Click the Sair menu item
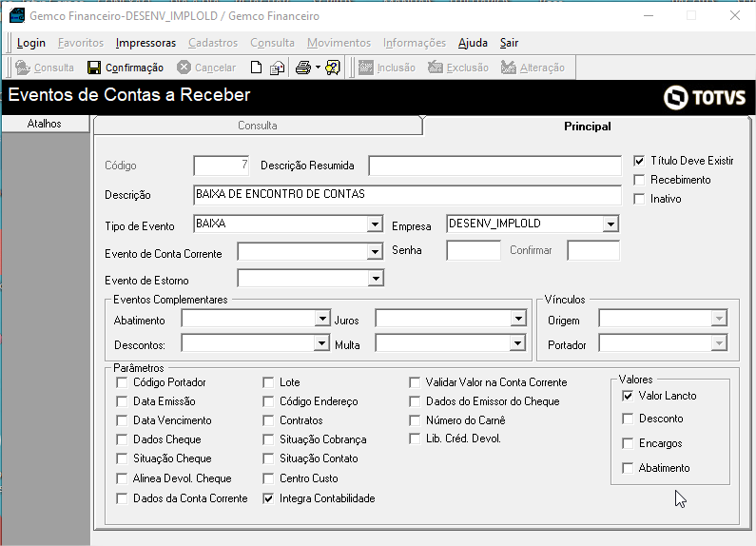This screenshot has width=756, height=546. pos(509,43)
